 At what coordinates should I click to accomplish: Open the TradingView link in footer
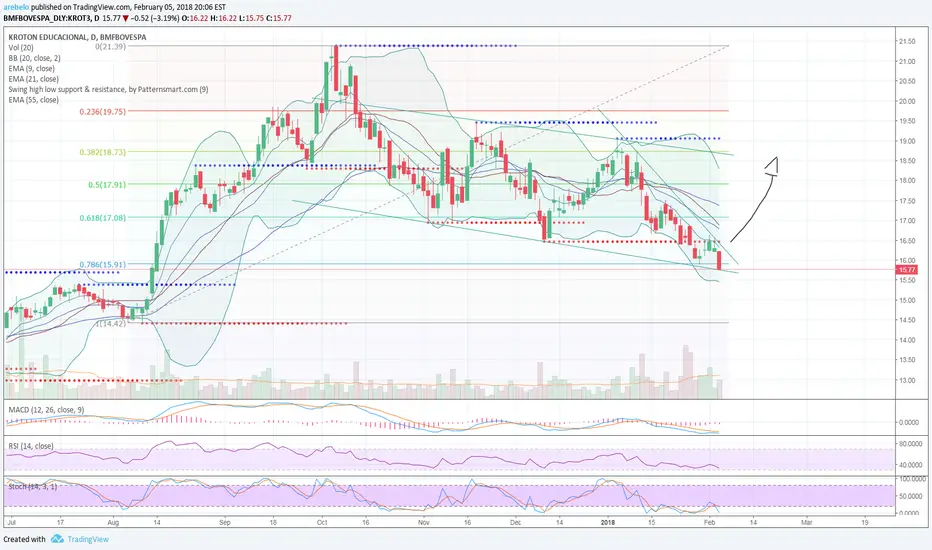(x=87, y=539)
